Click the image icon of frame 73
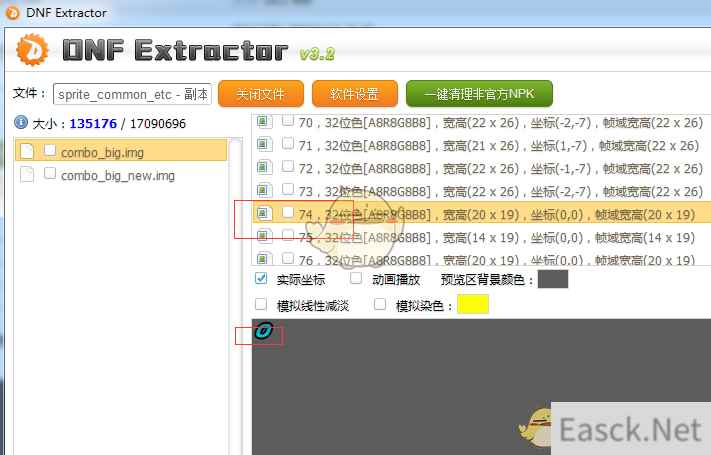 click(x=264, y=191)
